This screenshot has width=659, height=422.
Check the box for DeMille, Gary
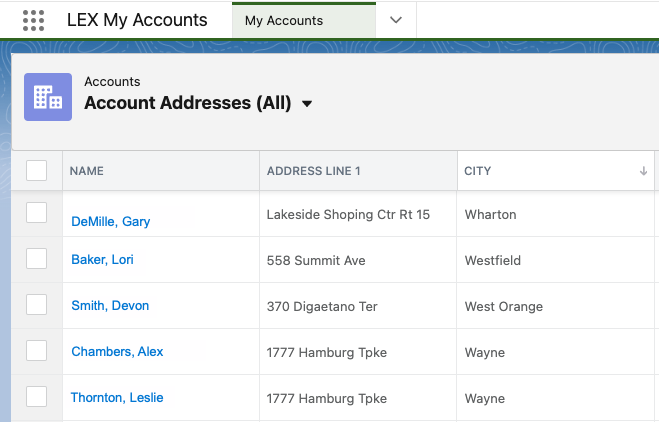37,213
